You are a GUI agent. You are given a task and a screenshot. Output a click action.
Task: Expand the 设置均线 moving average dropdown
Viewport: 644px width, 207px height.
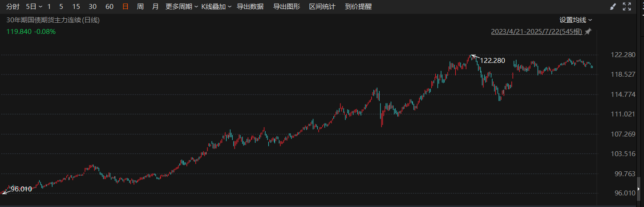coord(576,20)
